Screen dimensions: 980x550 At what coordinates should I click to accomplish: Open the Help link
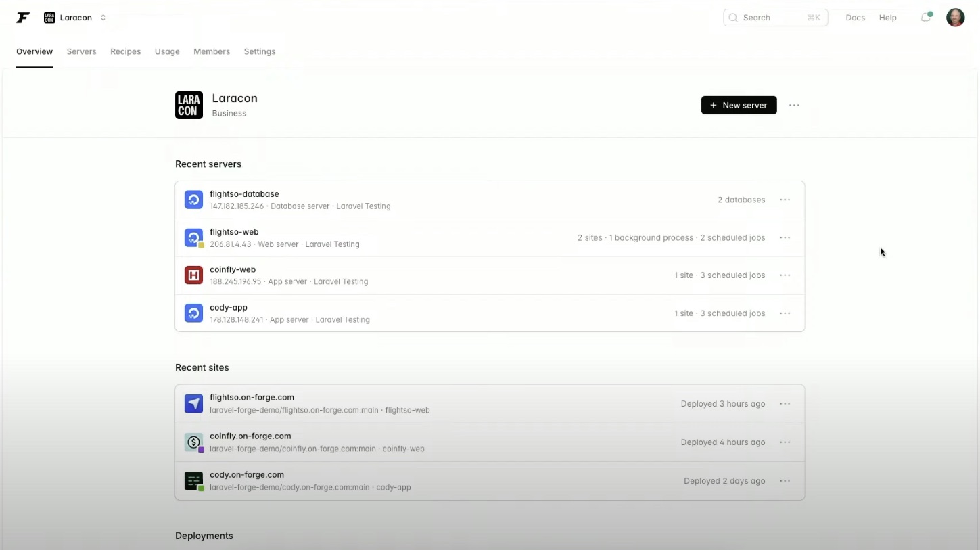pos(887,18)
